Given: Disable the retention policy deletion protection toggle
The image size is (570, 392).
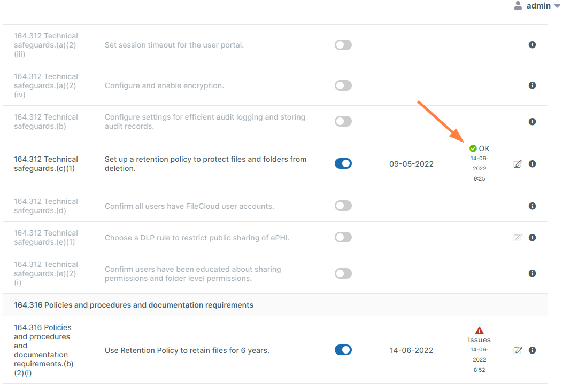Looking at the screenshot, I should coord(343,163).
